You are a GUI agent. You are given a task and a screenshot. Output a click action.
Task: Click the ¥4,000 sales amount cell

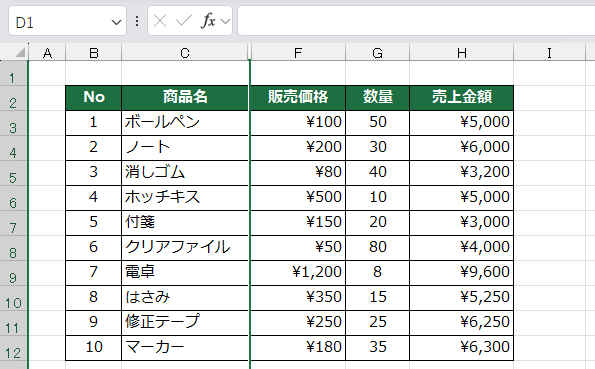(x=462, y=248)
